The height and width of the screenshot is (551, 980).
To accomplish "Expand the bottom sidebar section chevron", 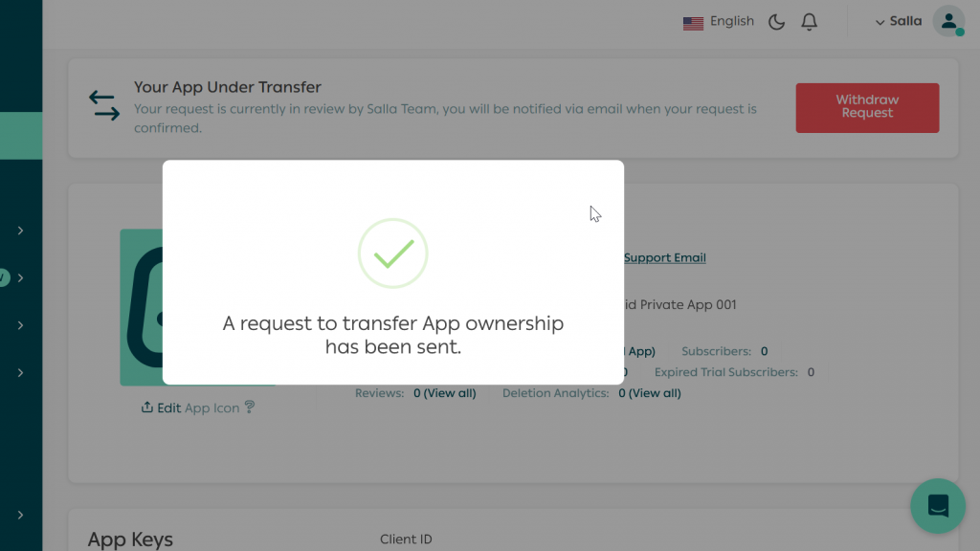I will (21, 517).
